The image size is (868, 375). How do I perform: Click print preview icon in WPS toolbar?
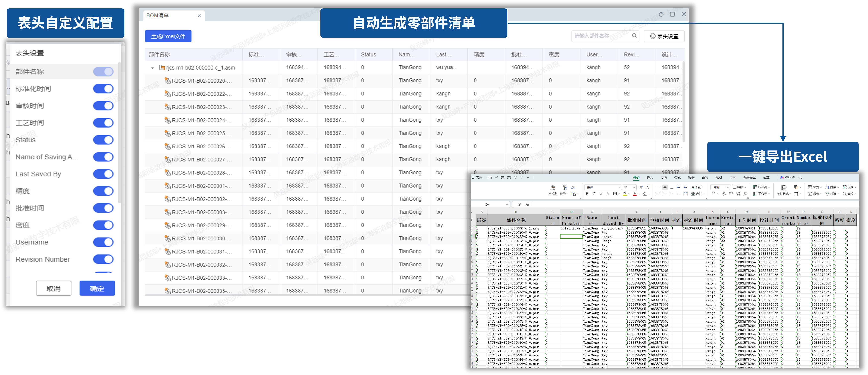coord(509,177)
